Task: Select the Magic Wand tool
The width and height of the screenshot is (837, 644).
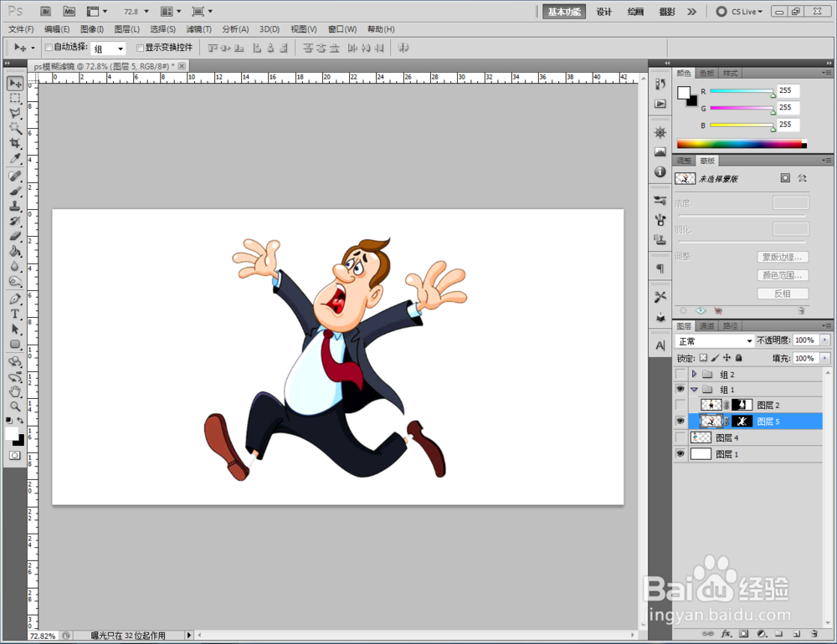Action: click(x=15, y=128)
